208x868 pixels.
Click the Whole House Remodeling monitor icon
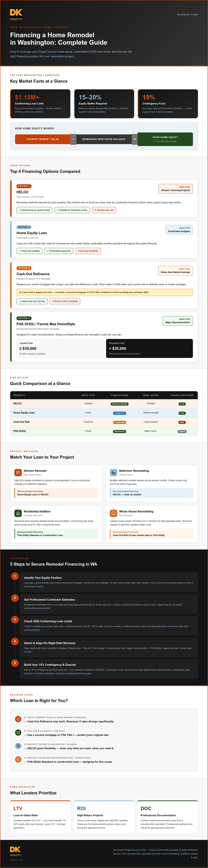coord(113,513)
